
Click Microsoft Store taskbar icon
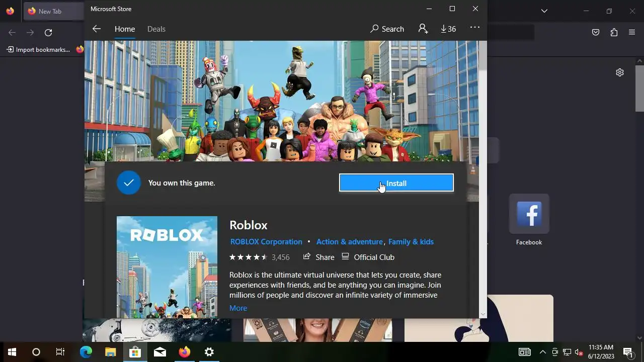point(135,352)
